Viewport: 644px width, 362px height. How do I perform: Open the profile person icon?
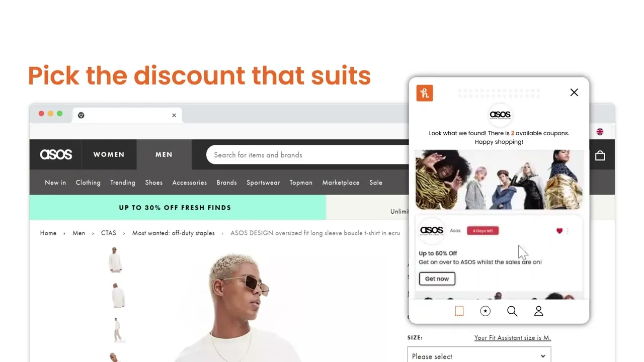(x=539, y=311)
